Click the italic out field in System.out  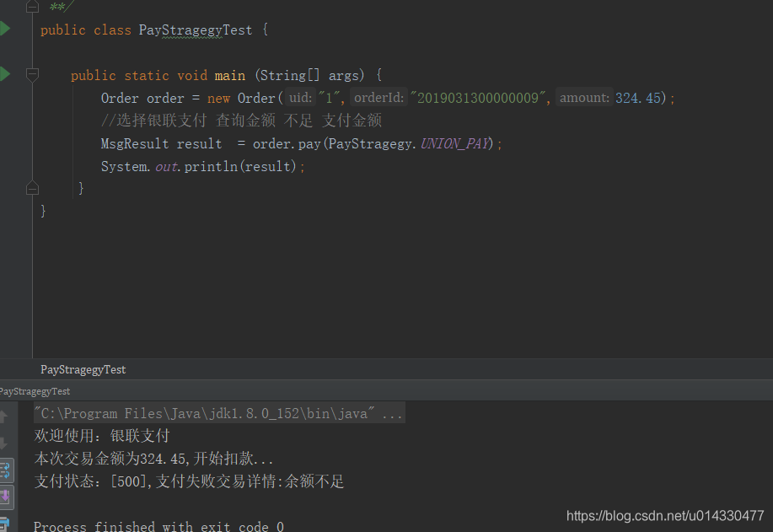(x=166, y=167)
